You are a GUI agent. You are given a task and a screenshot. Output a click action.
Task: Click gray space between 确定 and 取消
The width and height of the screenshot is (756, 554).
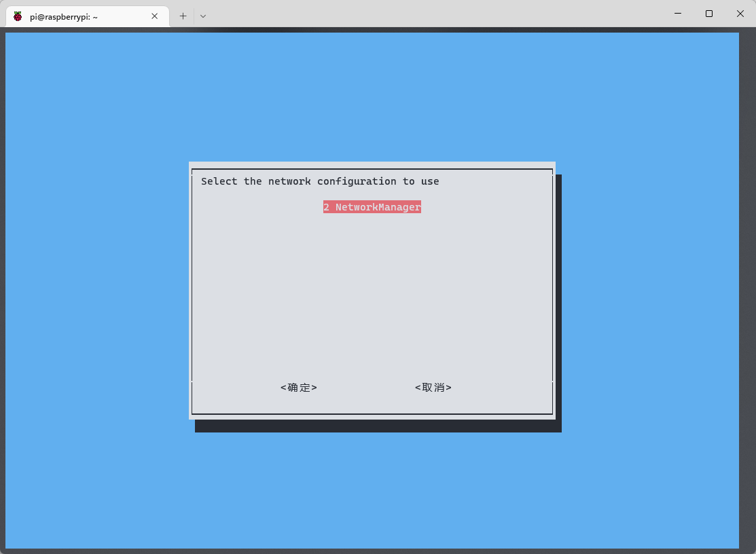pos(367,388)
